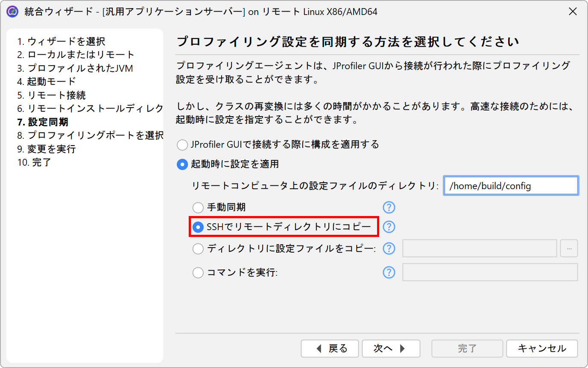Go to step 5. リモート接続
Image resolution: width=588 pixels, height=368 pixels.
(x=51, y=95)
